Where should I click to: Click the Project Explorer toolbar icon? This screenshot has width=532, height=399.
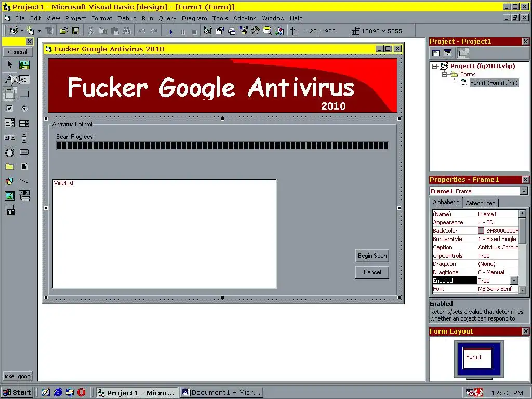click(208, 31)
